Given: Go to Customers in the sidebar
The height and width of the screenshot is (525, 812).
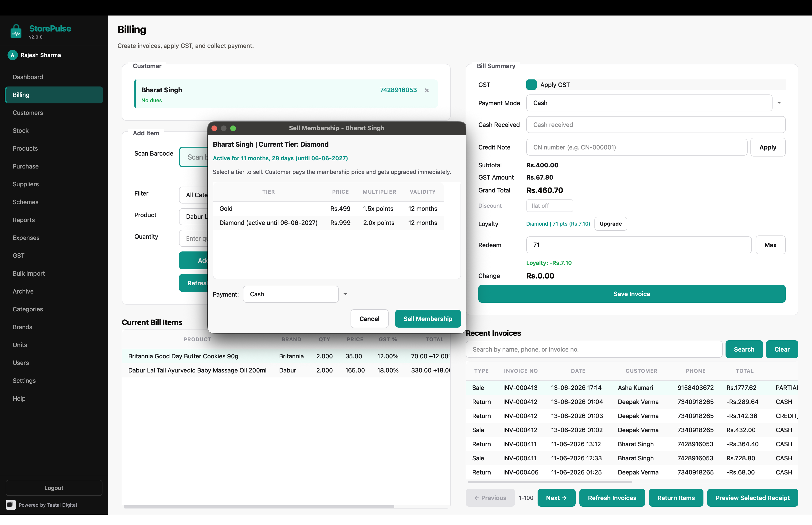Looking at the screenshot, I should pyautogui.click(x=54, y=113).
